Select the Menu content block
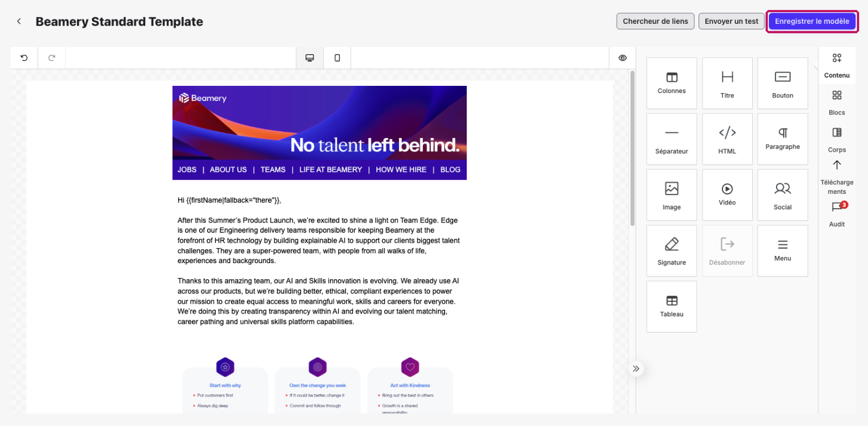 (x=783, y=251)
